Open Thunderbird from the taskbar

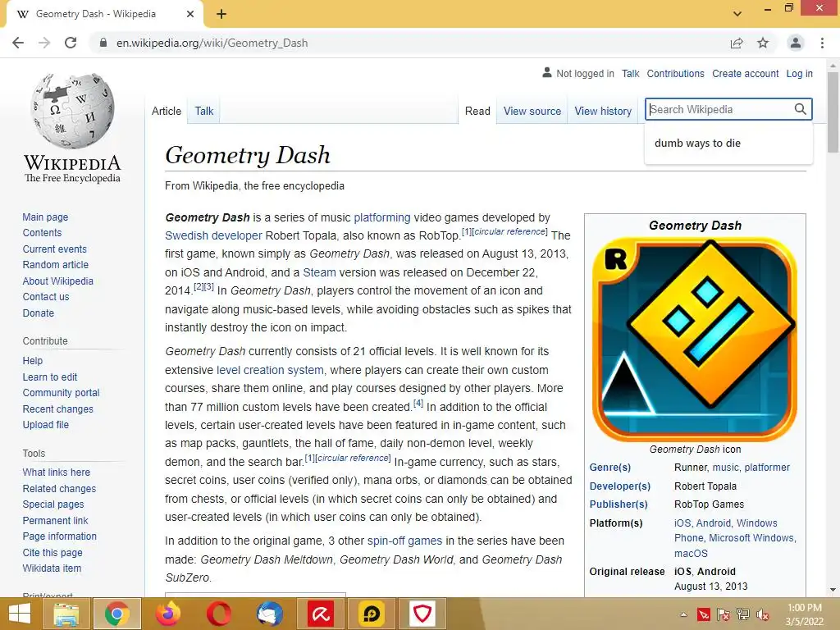pyautogui.click(x=269, y=614)
